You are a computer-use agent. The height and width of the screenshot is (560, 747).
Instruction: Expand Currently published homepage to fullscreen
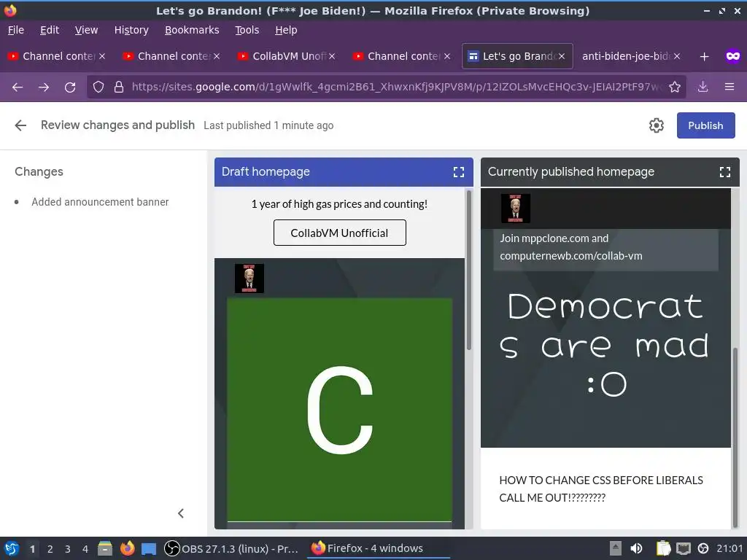[724, 172]
